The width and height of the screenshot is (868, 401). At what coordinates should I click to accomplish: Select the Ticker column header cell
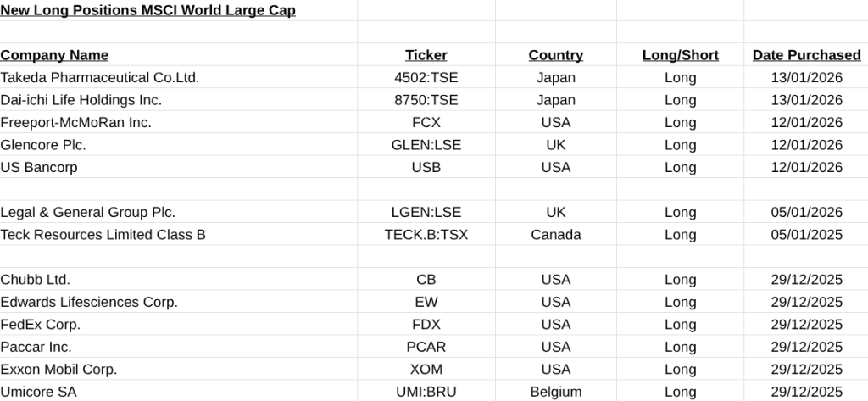point(426,55)
